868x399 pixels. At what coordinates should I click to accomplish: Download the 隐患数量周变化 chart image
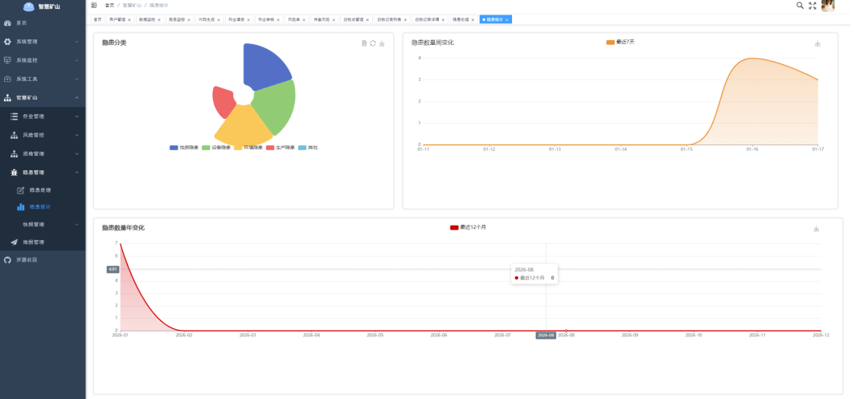coord(817,43)
